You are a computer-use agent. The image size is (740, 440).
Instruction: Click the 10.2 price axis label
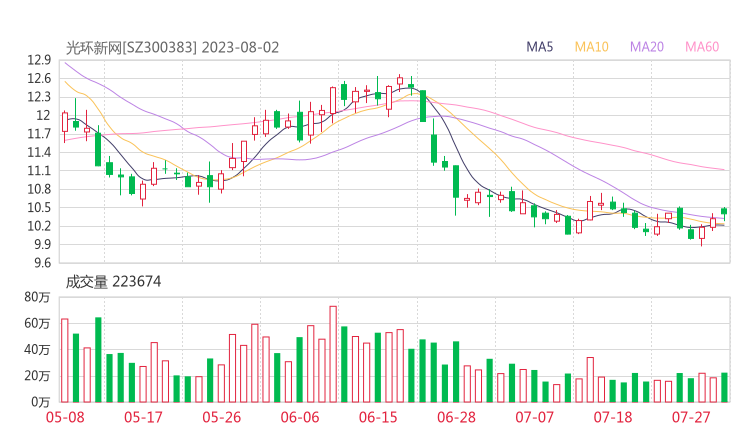click(x=39, y=226)
